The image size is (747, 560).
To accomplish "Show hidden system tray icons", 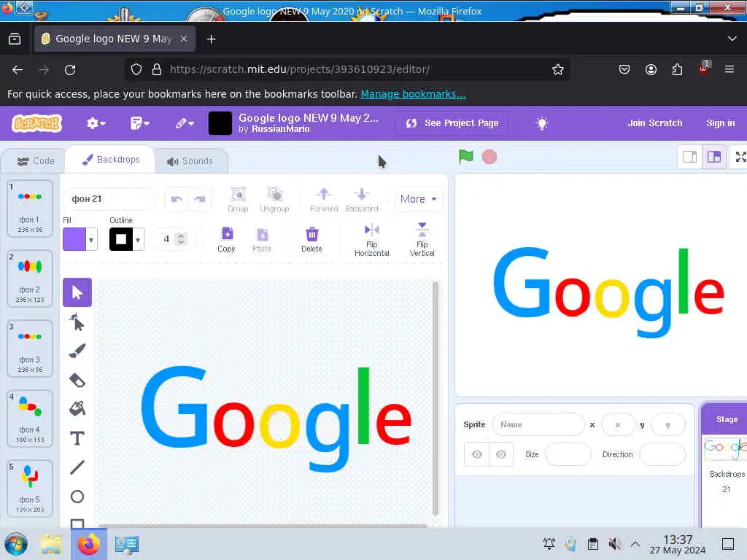I will (635, 544).
